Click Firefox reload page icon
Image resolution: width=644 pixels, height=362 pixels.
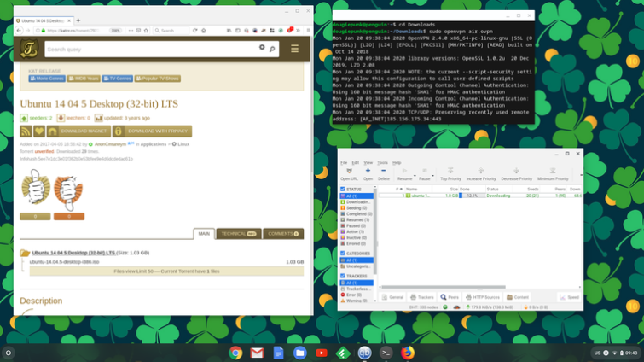point(195,31)
